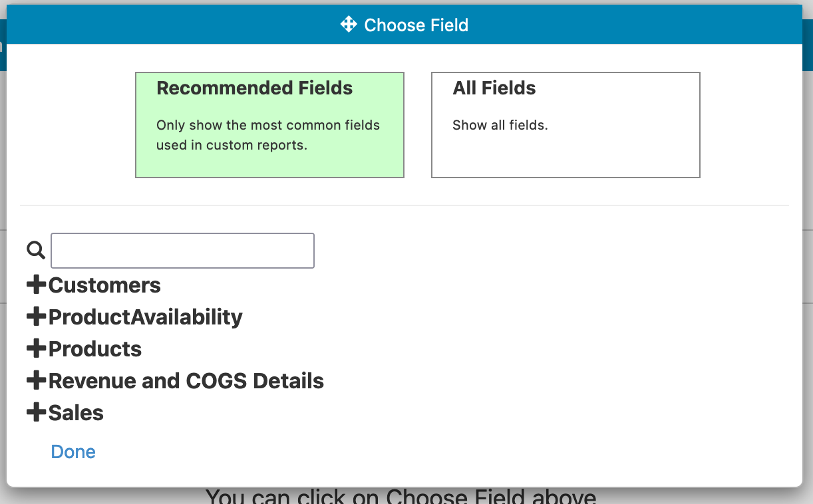
Task: Click the Done link
Action: (x=73, y=451)
